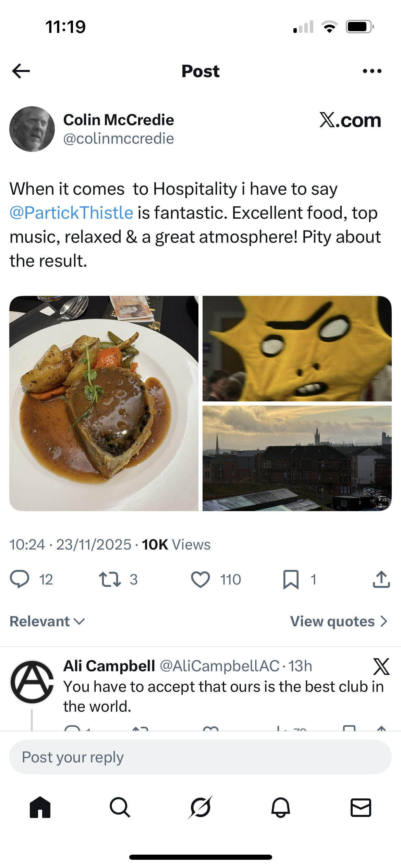This screenshot has width=401, height=868.
Task: Open the three-dot more options menu
Action: click(x=372, y=71)
